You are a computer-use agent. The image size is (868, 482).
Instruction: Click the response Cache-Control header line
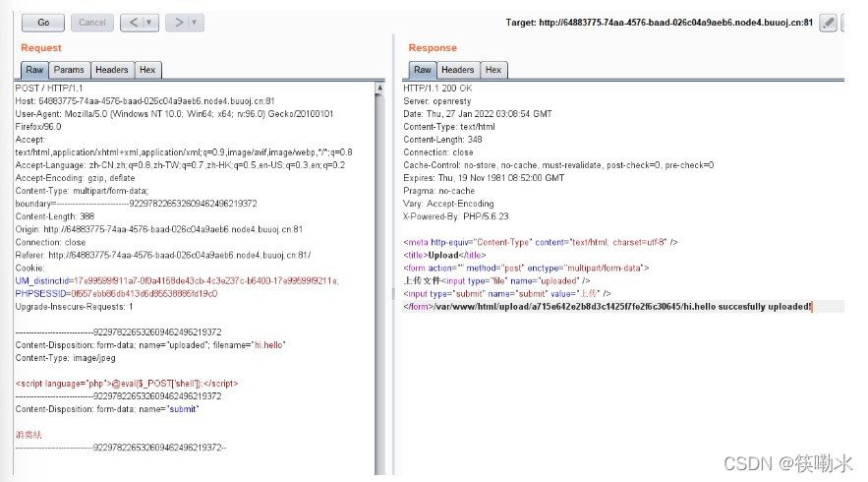tap(558, 165)
